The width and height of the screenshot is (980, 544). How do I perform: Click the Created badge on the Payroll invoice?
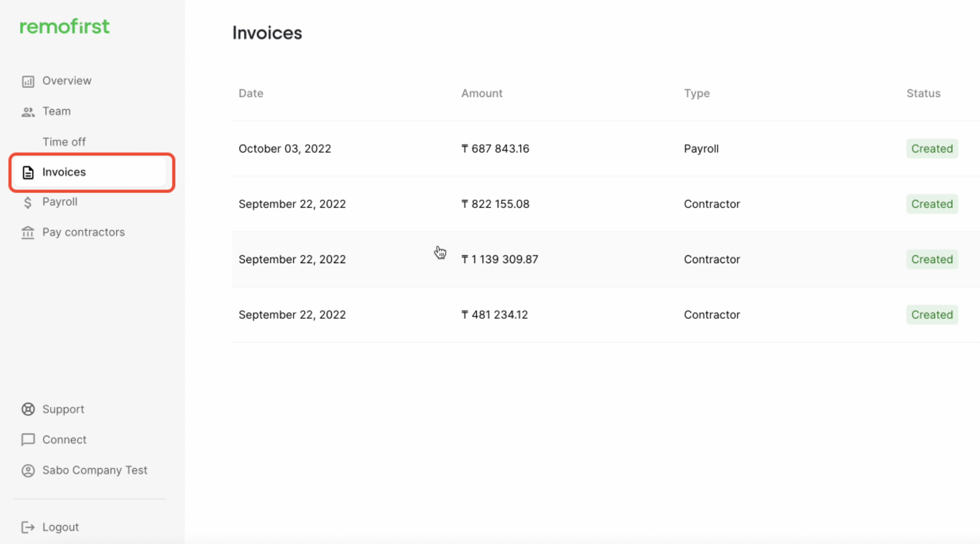932,149
